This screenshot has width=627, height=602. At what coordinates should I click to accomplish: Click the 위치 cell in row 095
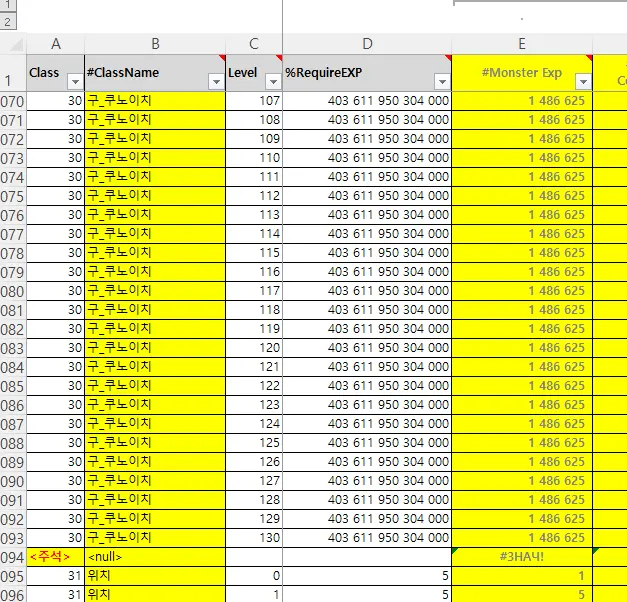click(155, 576)
